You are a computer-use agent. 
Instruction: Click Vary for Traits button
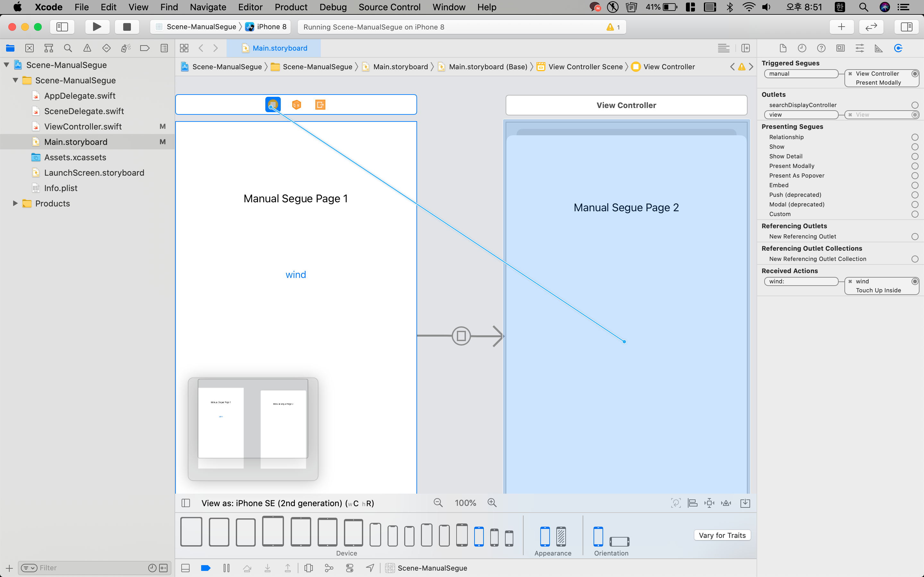coord(722,535)
